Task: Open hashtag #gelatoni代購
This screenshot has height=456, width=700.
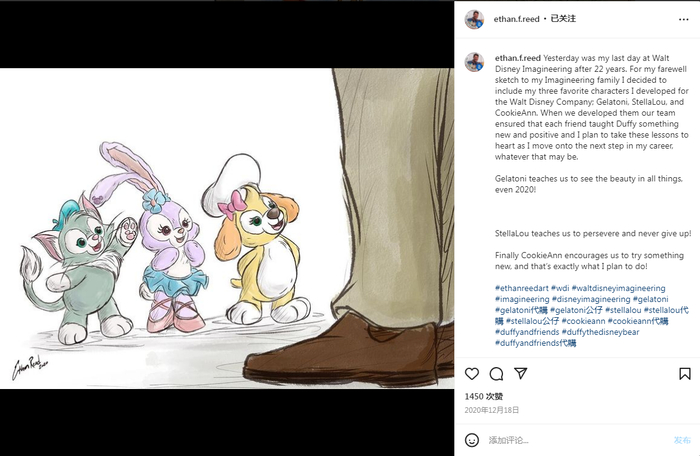Action: click(521, 310)
